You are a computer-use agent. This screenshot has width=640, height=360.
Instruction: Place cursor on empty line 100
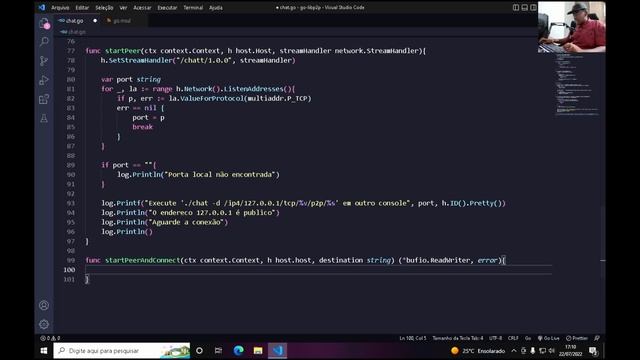click(x=318, y=269)
